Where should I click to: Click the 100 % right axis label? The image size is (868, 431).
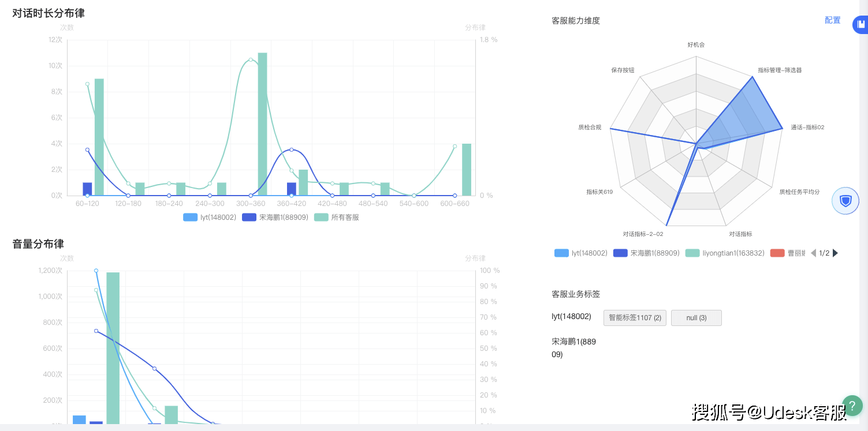click(490, 271)
